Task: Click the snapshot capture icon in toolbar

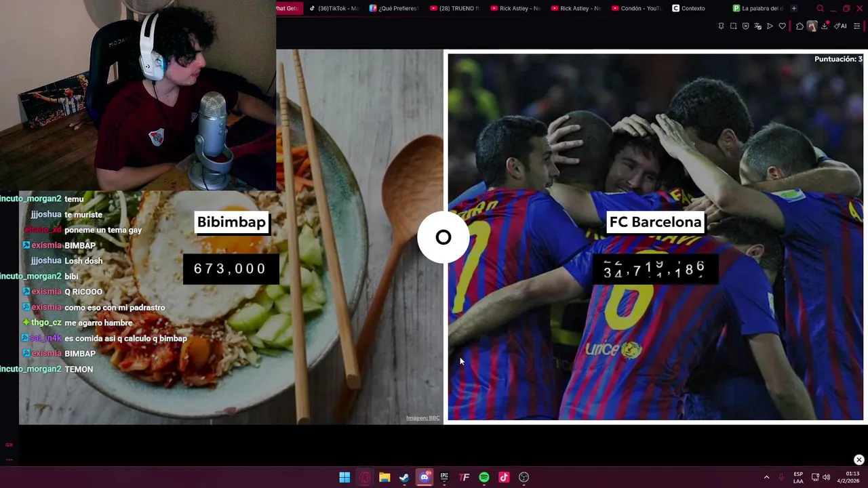Action: 733,26
